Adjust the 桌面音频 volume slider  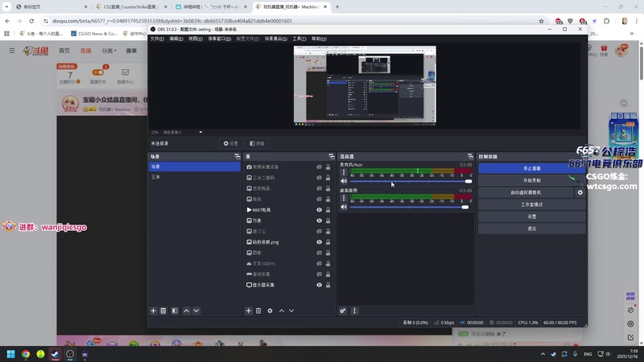[411, 208]
